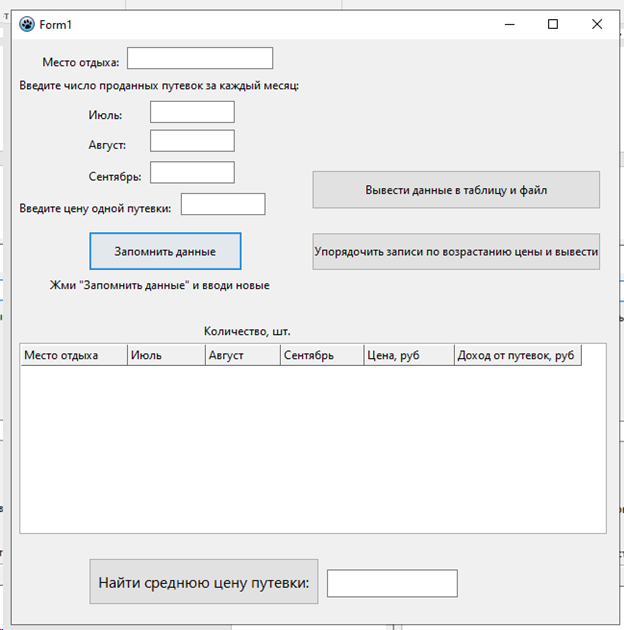Select "Место отдыха" table column header
The width and height of the screenshot is (624, 630).
pos(74,355)
